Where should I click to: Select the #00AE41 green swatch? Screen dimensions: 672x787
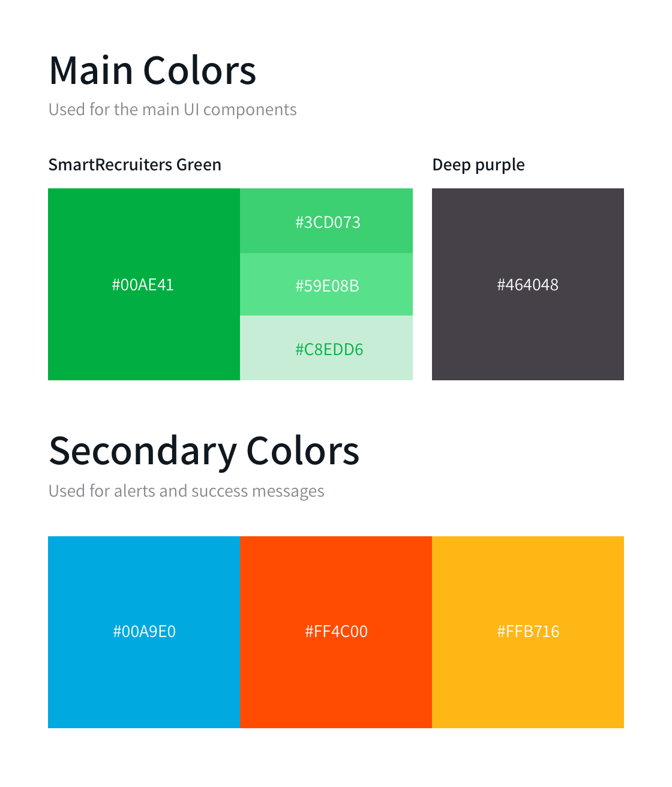coord(144,284)
